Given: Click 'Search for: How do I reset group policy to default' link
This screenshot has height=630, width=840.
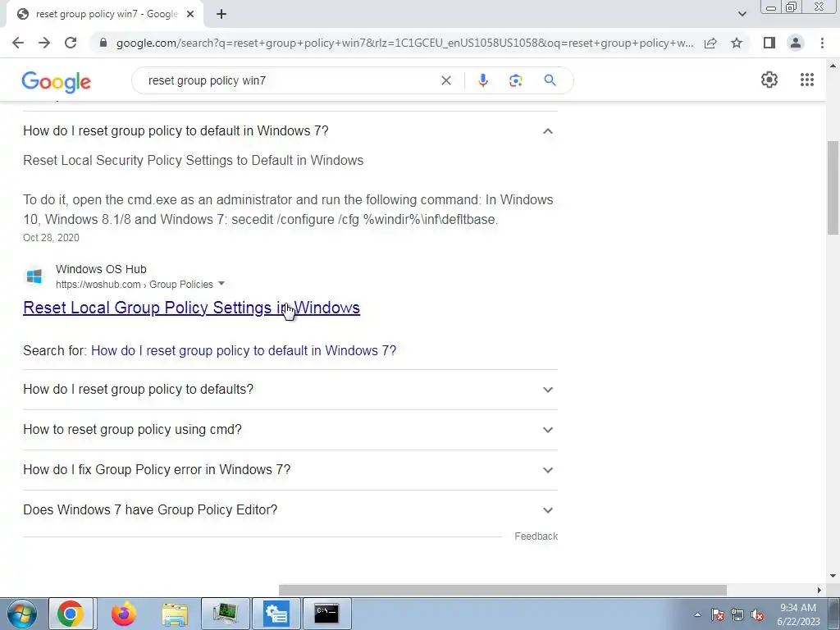Looking at the screenshot, I should tap(243, 350).
